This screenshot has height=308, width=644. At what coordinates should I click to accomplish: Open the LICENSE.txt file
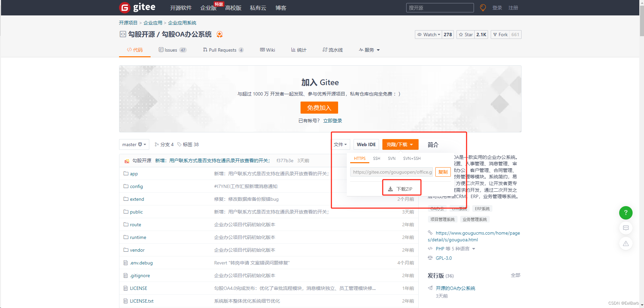(142, 301)
